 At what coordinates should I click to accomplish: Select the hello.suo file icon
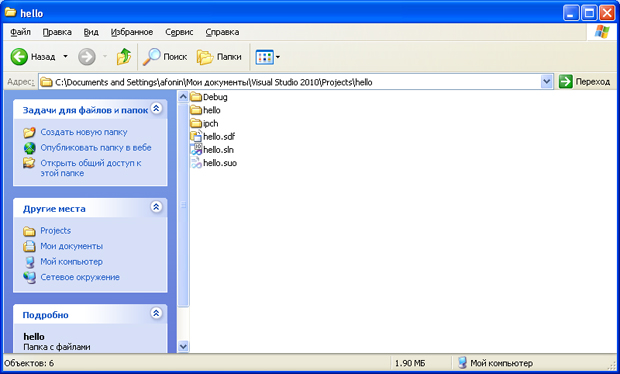point(196,163)
